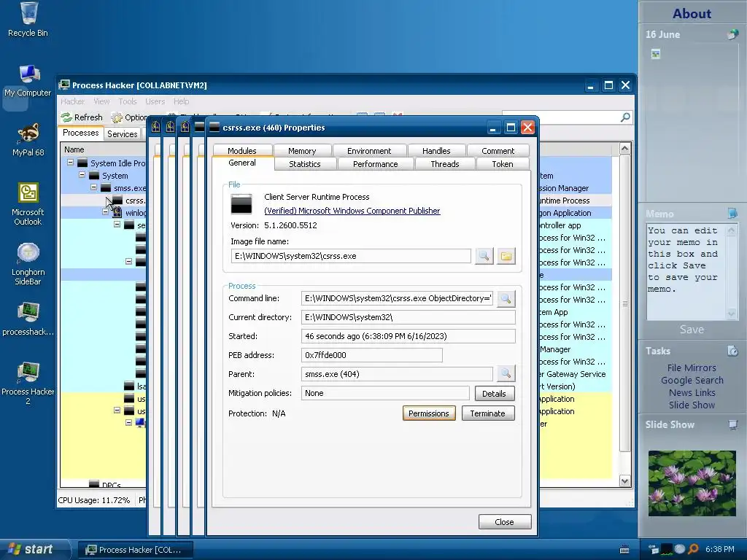Open Google Search link in Tasks

[x=692, y=380]
